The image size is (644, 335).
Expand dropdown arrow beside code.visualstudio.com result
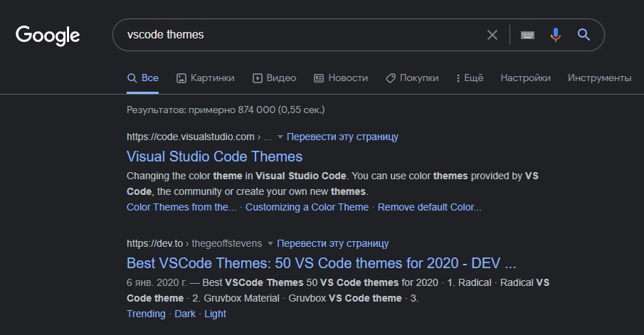click(x=280, y=137)
